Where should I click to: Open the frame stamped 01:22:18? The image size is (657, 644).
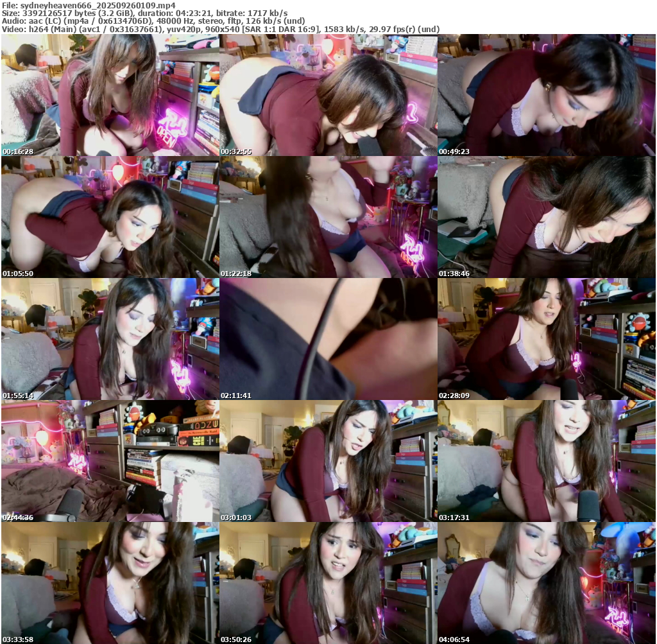pyautogui.click(x=328, y=217)
